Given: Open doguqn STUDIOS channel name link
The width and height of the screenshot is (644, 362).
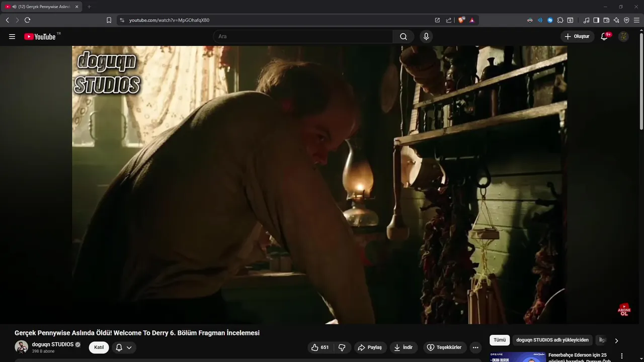Looking at the screenshot, I should coord(53,344).
